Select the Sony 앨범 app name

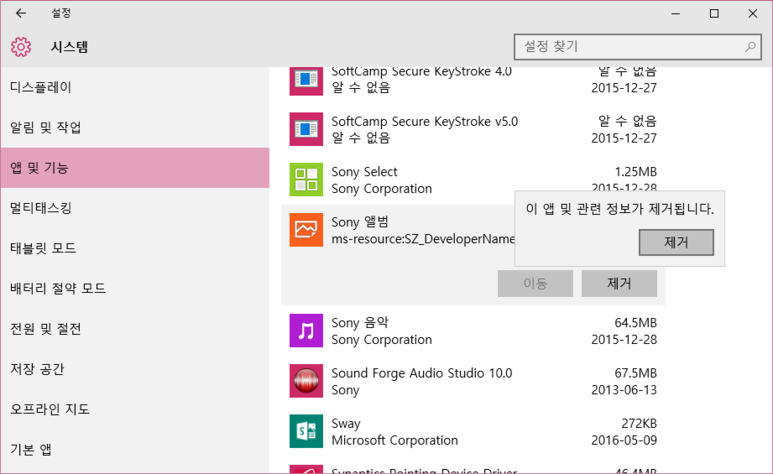tap(360, 222)
